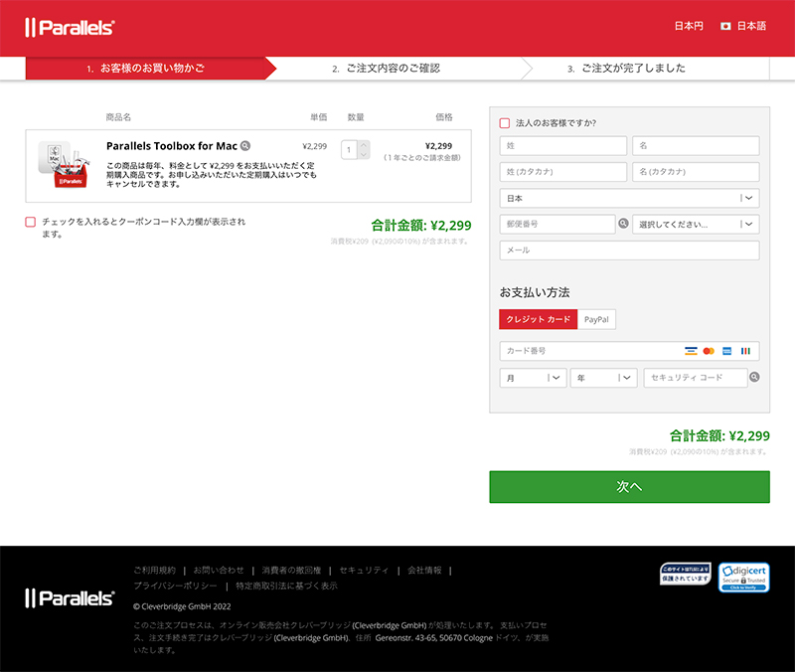The width and height of the screenshot is (795, 672).
Task: Open the 日本円 currency selector
Action: 689,26
